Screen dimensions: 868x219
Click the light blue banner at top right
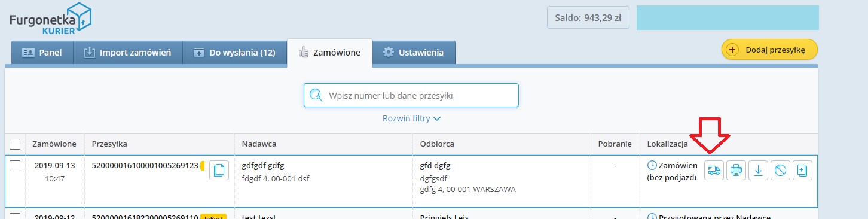coord(727,18)
